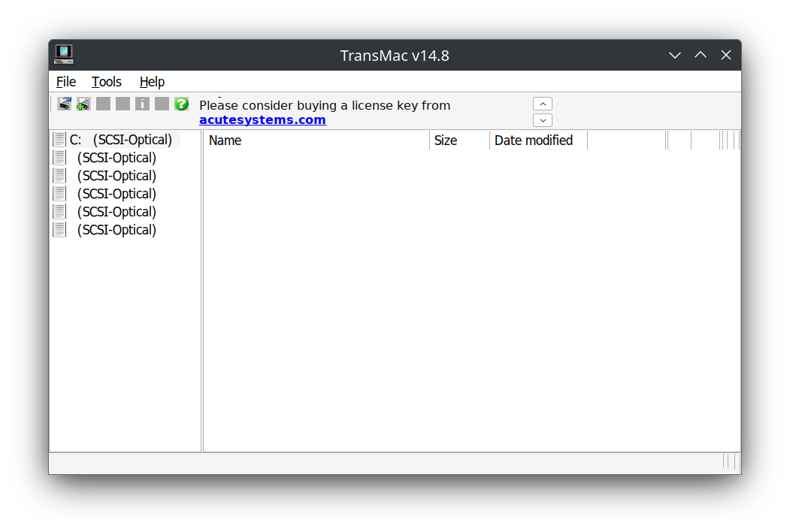Image resolution: width=790 pixels, height=532 pixels.
Task: Click the upward chevron button
Action: [x=542, y=103]
